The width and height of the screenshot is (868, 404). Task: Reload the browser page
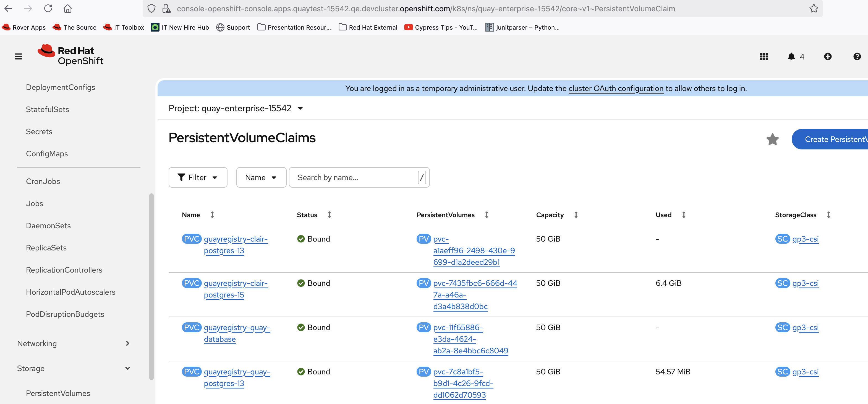(x=48, y=8)
